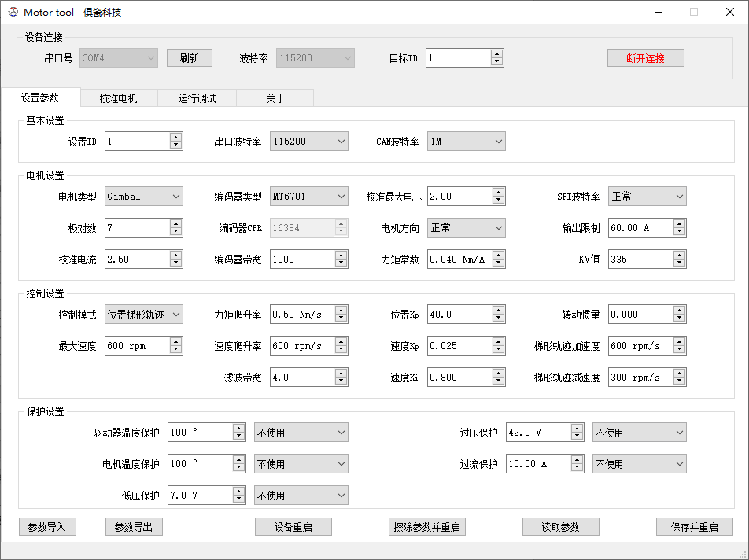Click the 刷新 button

click(189, 57)
